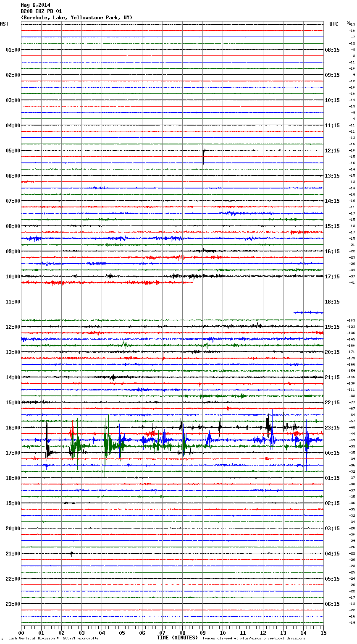The image size is (357, 644).
Task: Click the 10:00 MST row label
Action: [x=13, y=277]
